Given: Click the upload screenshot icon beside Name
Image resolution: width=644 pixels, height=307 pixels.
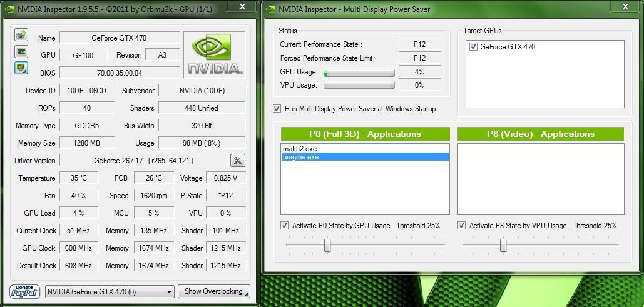Looking at the screenshot, I should (21, 35).
